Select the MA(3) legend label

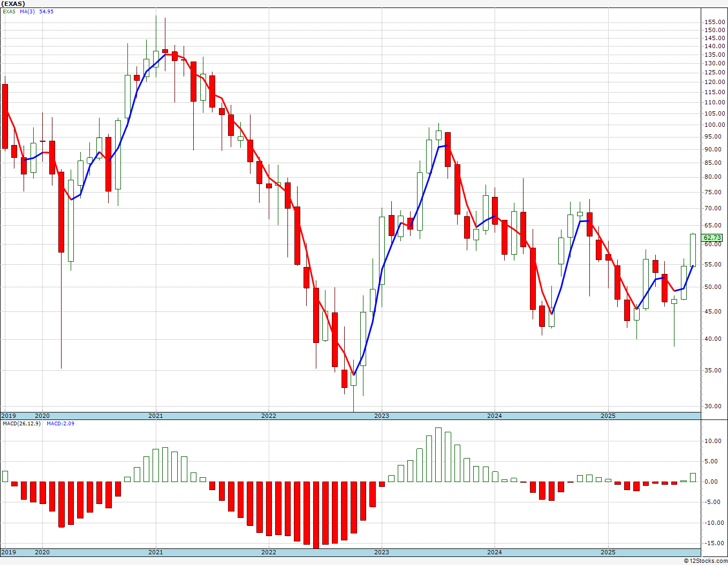click(x=27, y=11)
